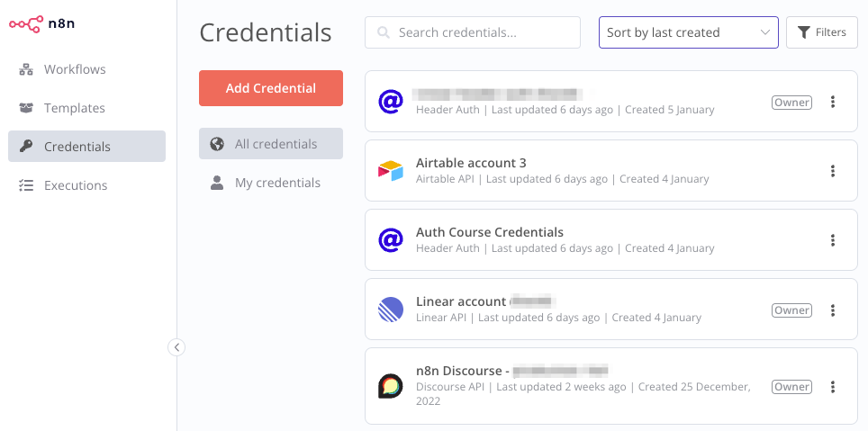Click the n8n logo icon
The width and height of the screenshot is (868, 431).
coord(26,23)
